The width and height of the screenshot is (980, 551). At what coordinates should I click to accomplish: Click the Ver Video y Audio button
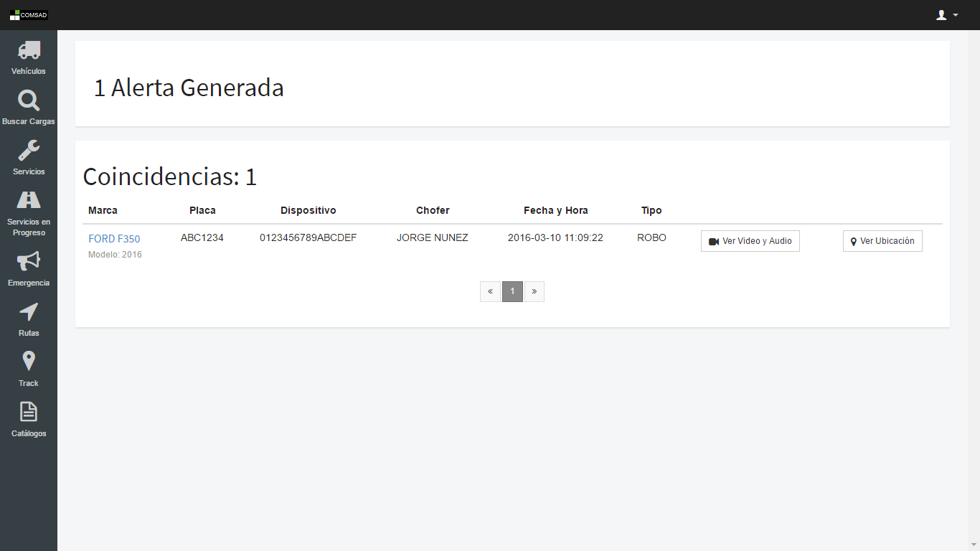click(x=750, y=241)
